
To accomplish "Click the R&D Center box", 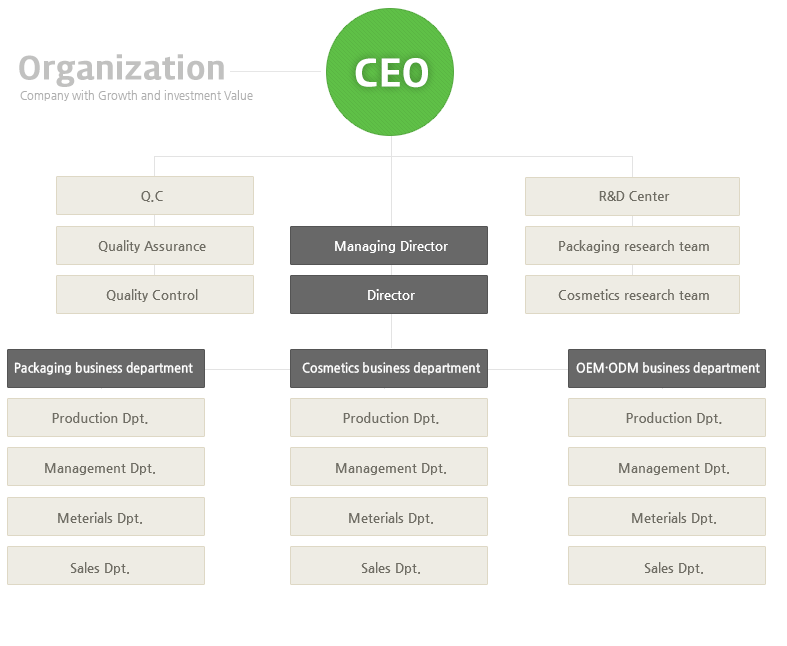I will tap(632, 196).
